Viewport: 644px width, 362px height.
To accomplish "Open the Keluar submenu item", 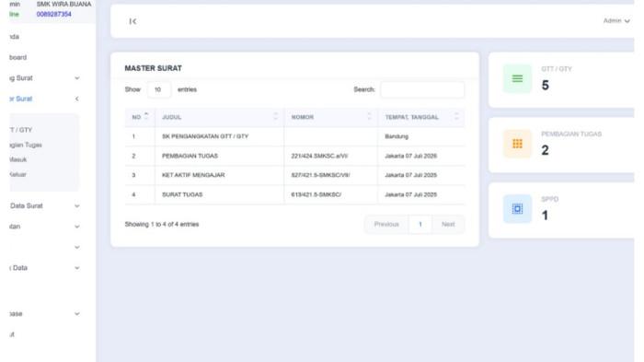I will pyautogui.click(x=18, y=174).
